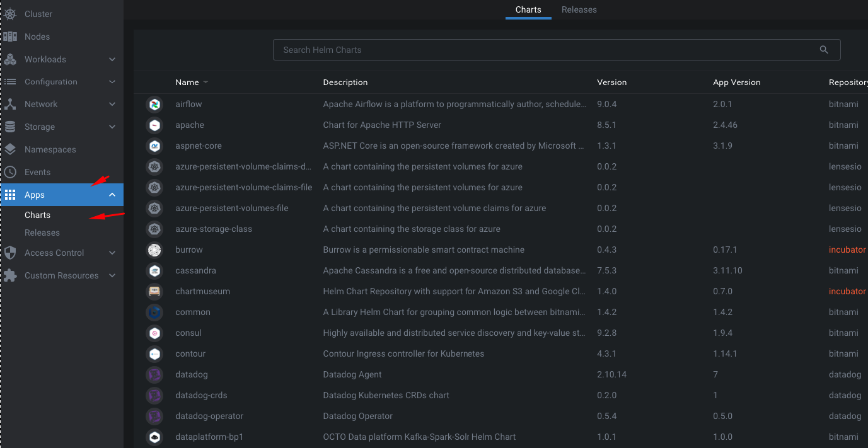Open Releases under Apps in sidebar
This screenshot has height=448, width=868.
point(42,233)
